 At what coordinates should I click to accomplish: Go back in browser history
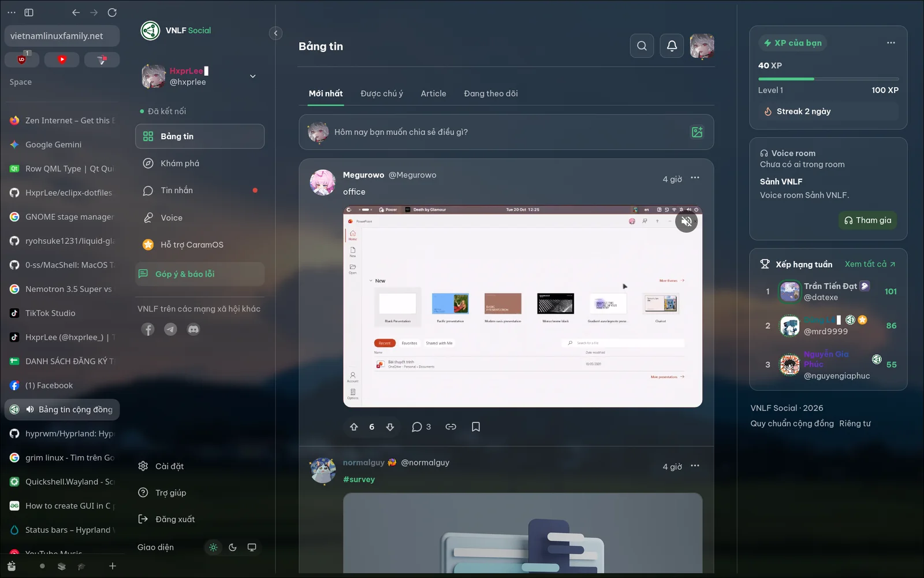pyautogui.click(x=76, y=12)
